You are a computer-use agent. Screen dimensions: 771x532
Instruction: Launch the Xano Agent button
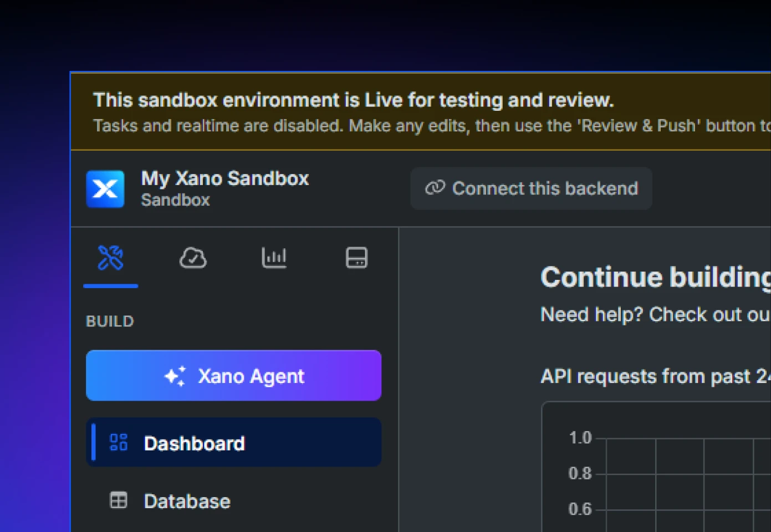coord(233,376)
